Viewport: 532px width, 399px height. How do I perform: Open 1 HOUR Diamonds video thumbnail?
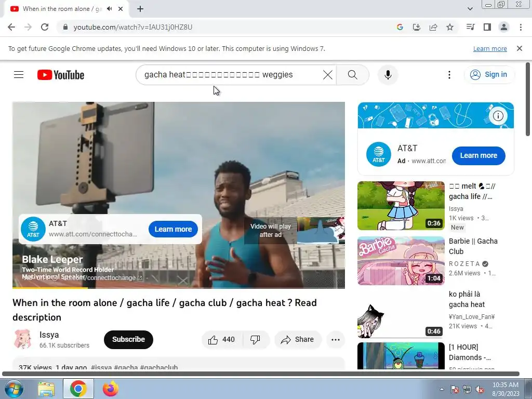[x=401, y=355]
